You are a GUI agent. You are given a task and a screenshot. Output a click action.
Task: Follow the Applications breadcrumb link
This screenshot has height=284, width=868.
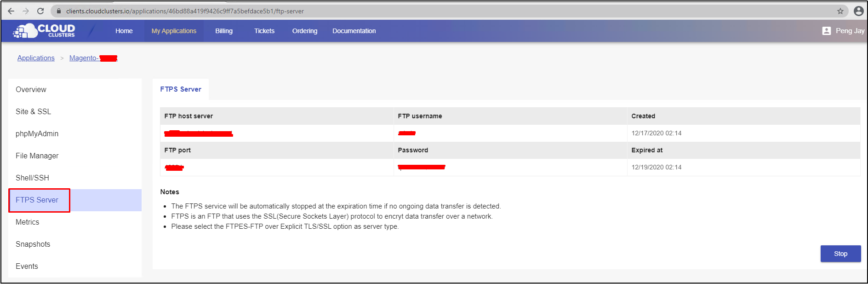[36, 58]
